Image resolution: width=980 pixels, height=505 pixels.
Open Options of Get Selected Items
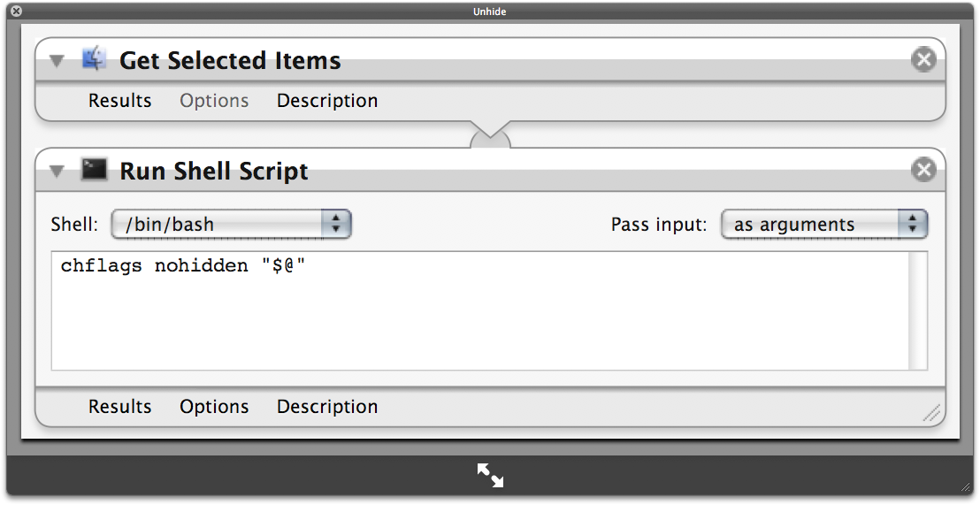(214, 101)
